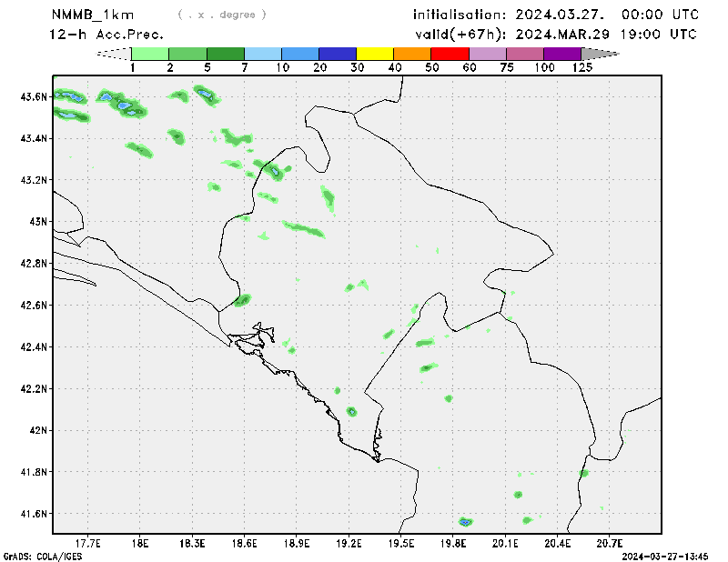
Task: Click the 18E longitude label
Action: [x=140, y=544]
